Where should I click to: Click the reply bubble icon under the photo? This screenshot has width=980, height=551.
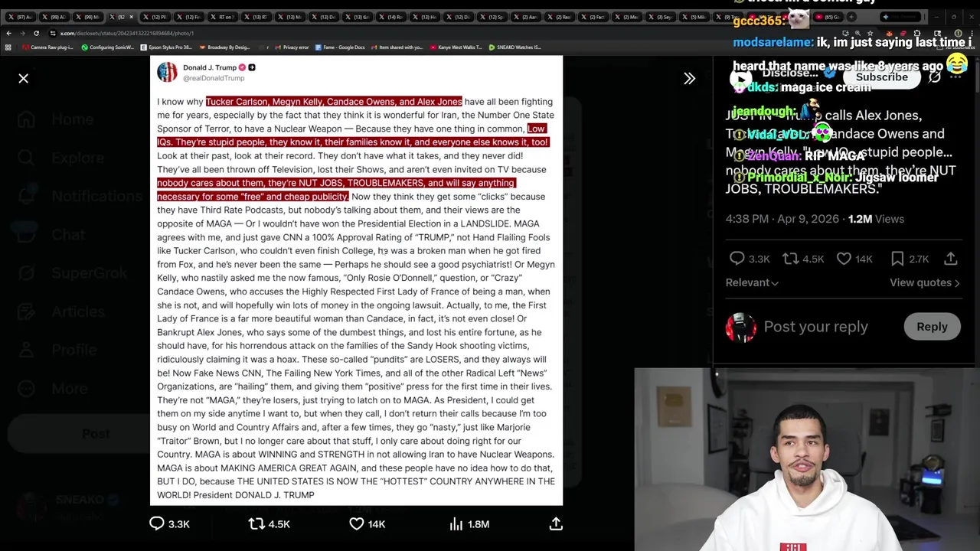(156, 523)
